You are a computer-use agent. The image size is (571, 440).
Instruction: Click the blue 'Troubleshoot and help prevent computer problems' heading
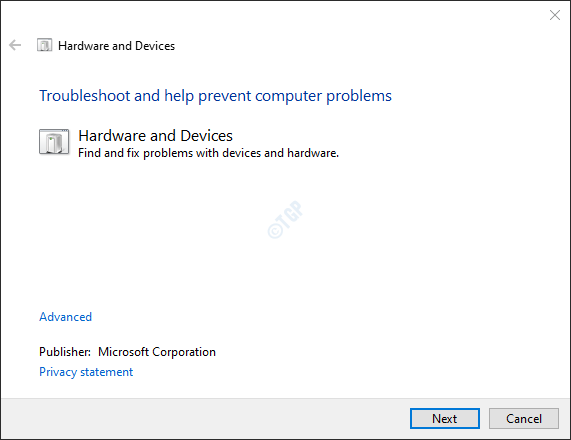tap(215, 96)
